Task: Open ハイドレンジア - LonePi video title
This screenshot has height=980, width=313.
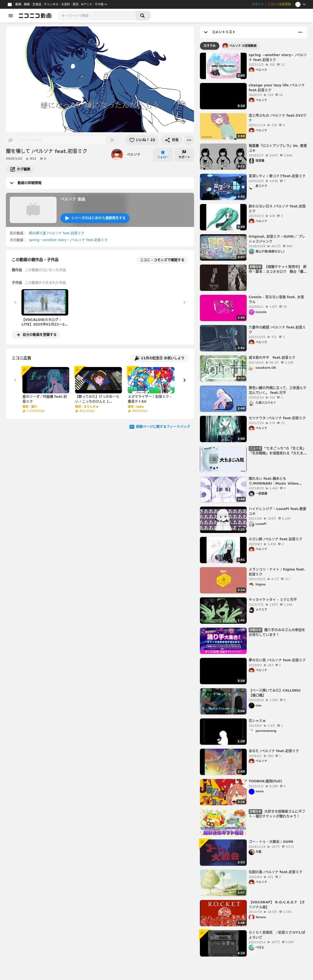Action: [x=277, y=511]
